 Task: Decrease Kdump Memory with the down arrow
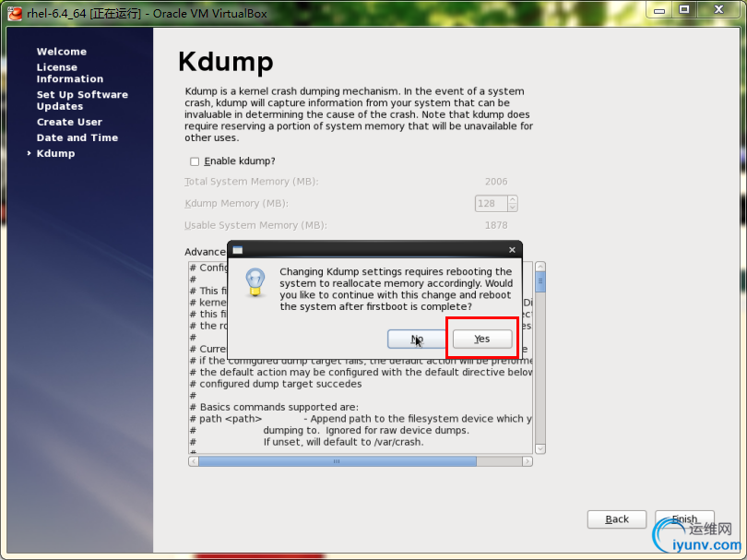[513, 208]
